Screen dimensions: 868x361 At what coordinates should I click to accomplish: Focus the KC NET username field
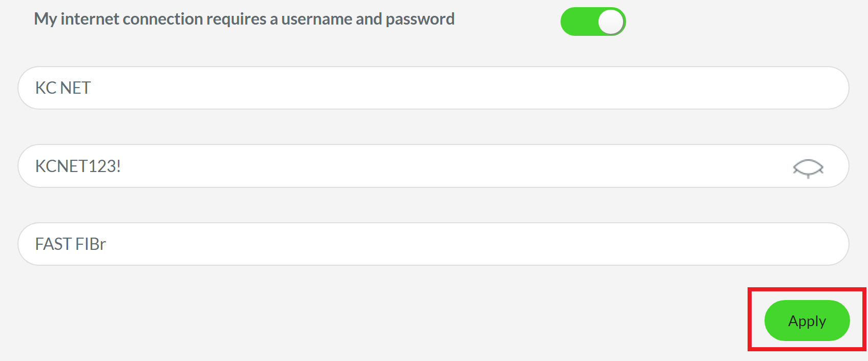pyautogui.click(x=433, y=88)
